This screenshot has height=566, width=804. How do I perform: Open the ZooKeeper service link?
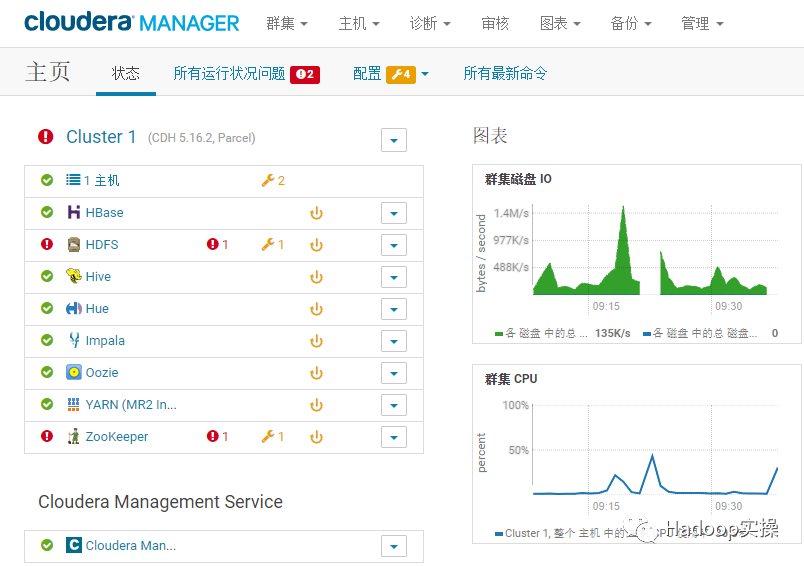[116, 436]
